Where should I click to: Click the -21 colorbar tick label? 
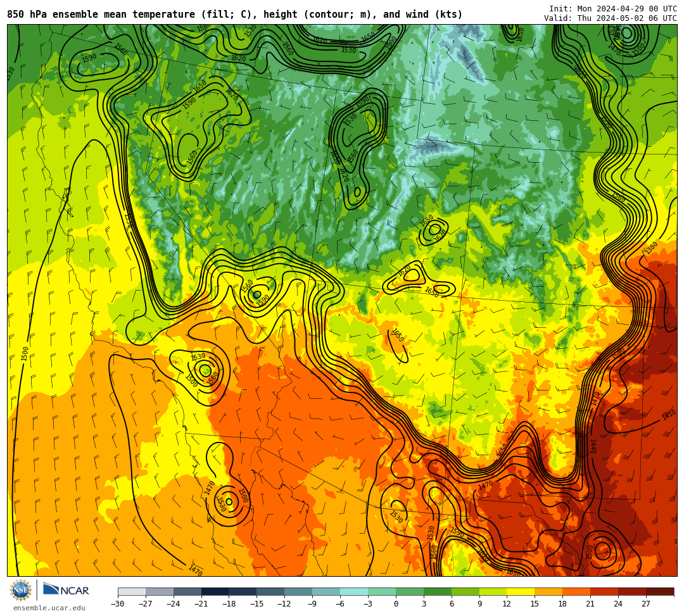click(x=201, y=604)
